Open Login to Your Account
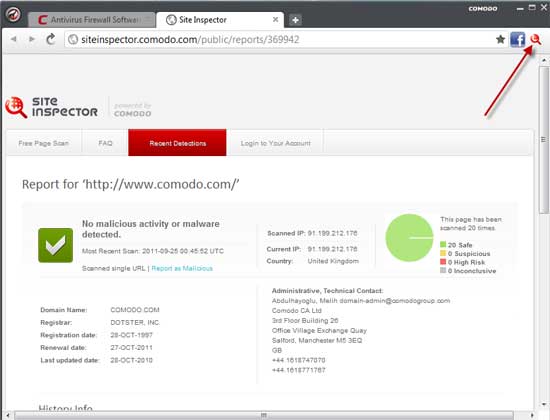 tap(275, 143)
